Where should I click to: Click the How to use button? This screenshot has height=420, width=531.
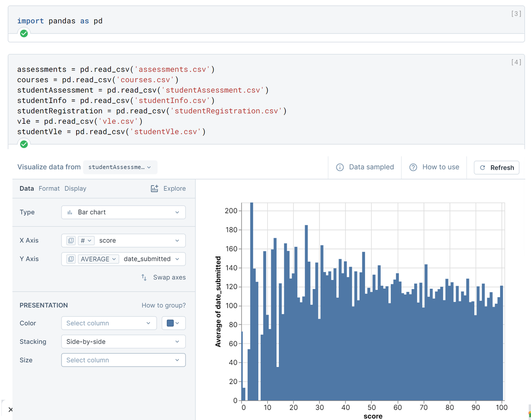pyautogui.click(x=435, y=167)
